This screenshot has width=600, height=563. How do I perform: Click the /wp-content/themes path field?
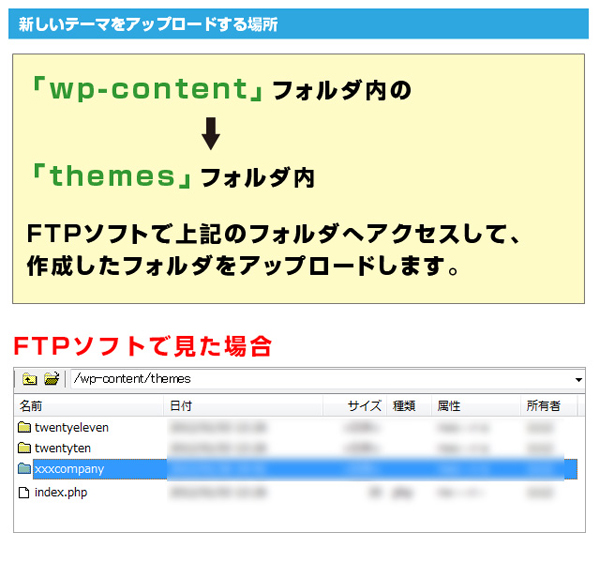click(328, 379)
